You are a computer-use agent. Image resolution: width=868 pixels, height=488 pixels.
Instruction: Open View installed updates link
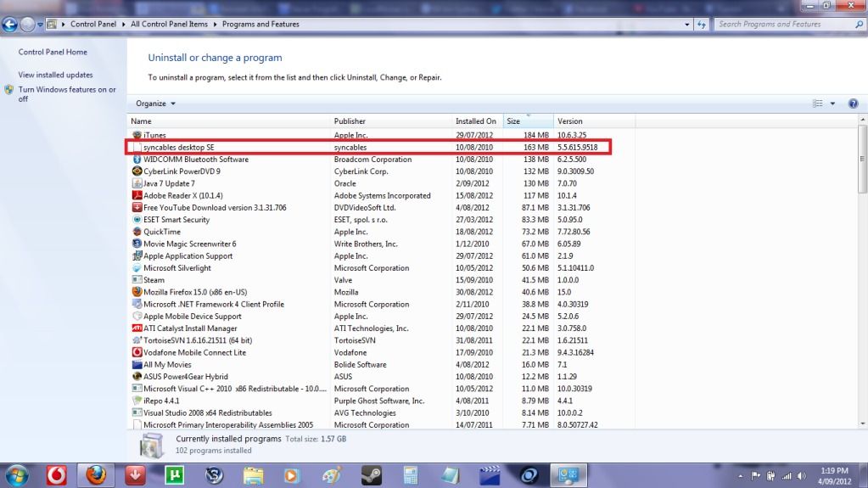coord(55,75)
